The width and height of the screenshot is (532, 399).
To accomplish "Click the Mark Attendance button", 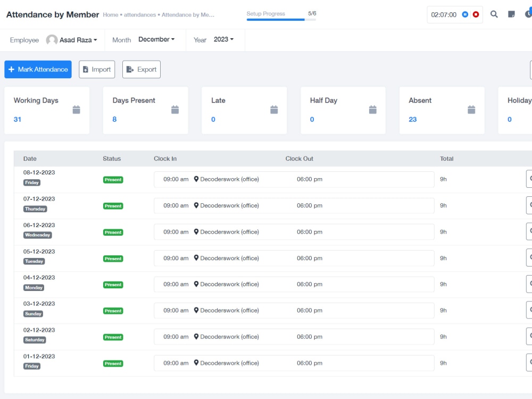I will point(38,69).
